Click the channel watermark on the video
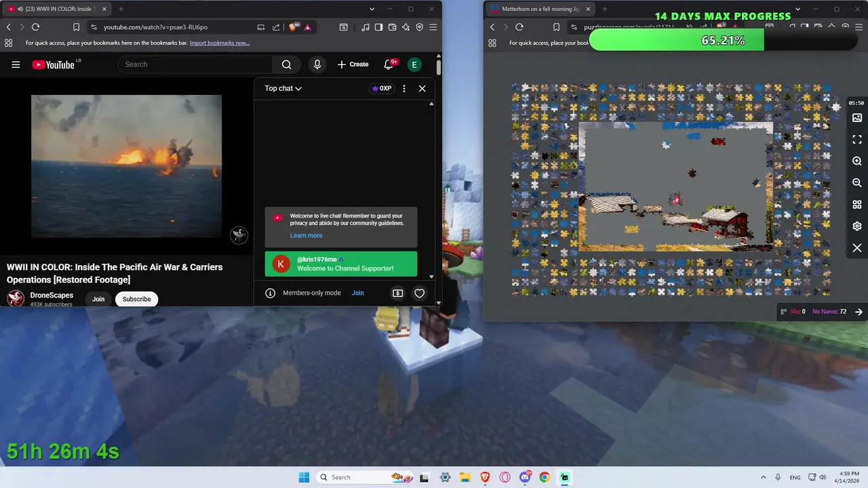 pyautogui.click(x=239, y=235)
